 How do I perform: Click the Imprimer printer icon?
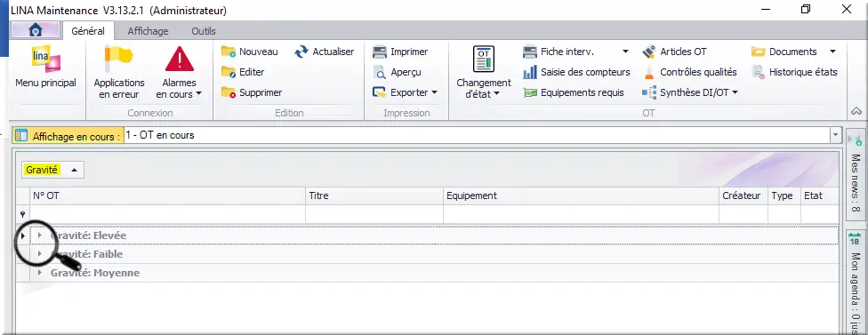(379, 52)
